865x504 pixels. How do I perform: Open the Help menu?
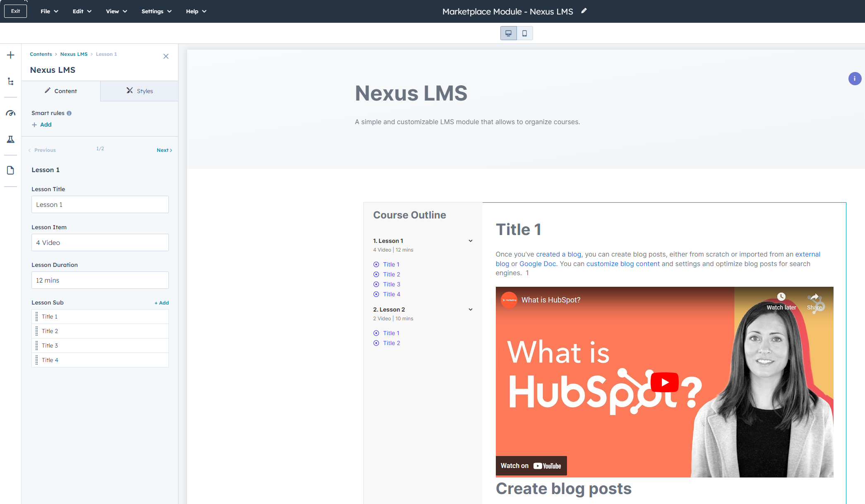[196, 11]
